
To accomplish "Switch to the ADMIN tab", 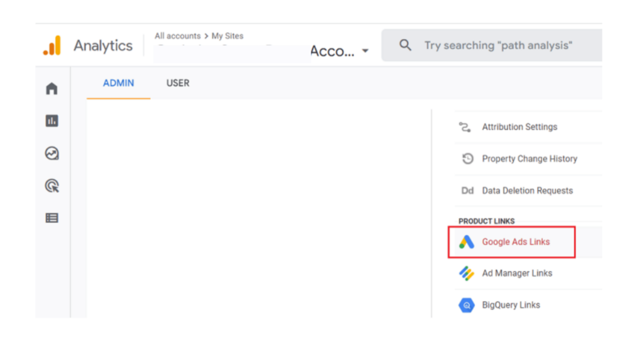I will tap(118, 84).
